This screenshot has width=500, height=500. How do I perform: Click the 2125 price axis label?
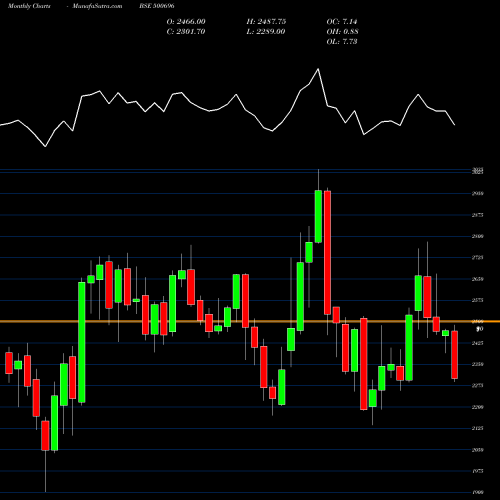click(x=478, y=428)
